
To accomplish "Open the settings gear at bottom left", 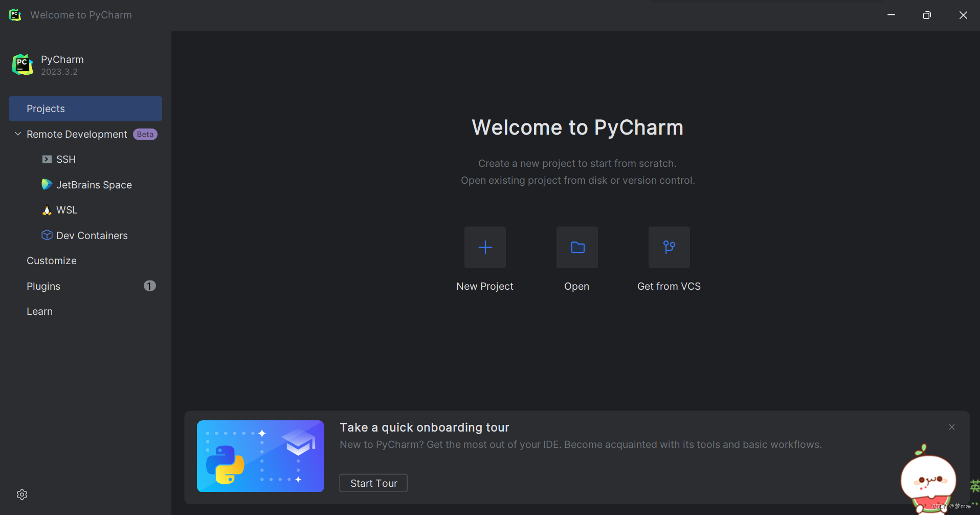I will tap(21, 494).
